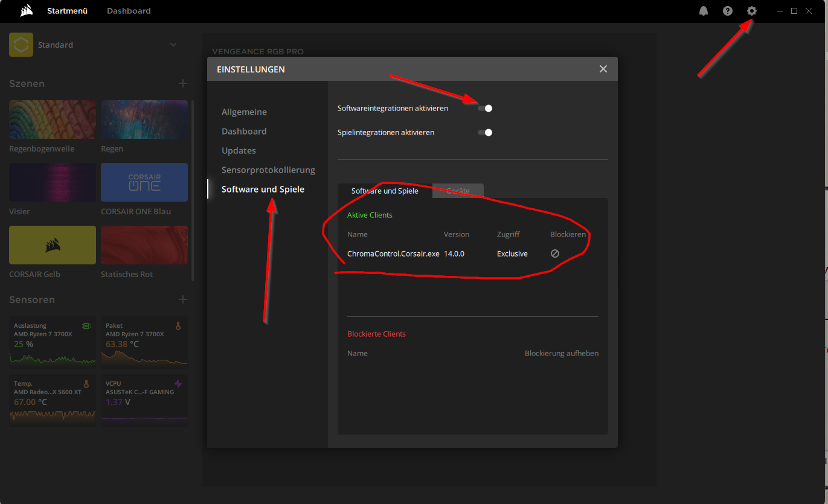Click the thermometer icon on Temp. sensor
828x504 pixels.
click(86, 384)
